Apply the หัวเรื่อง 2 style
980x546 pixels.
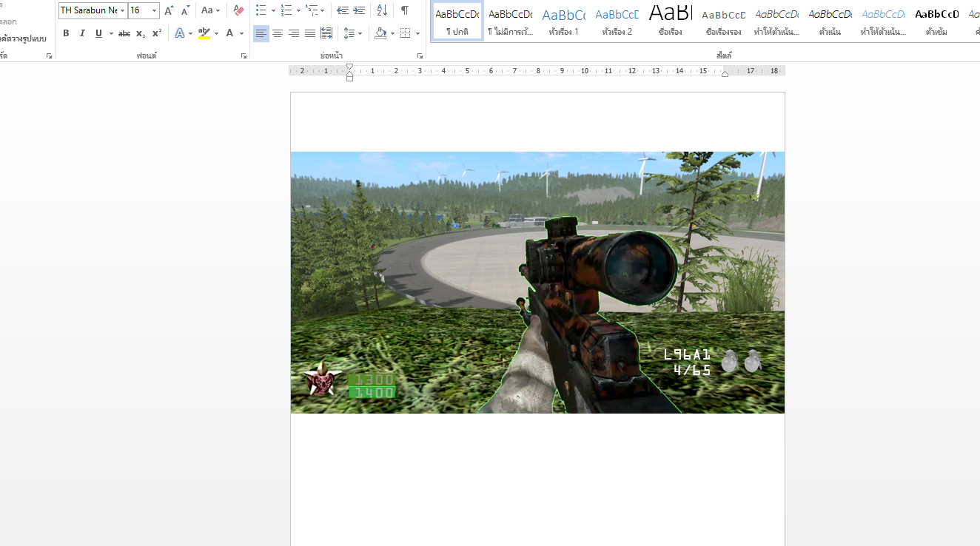(x=617, y=21)
